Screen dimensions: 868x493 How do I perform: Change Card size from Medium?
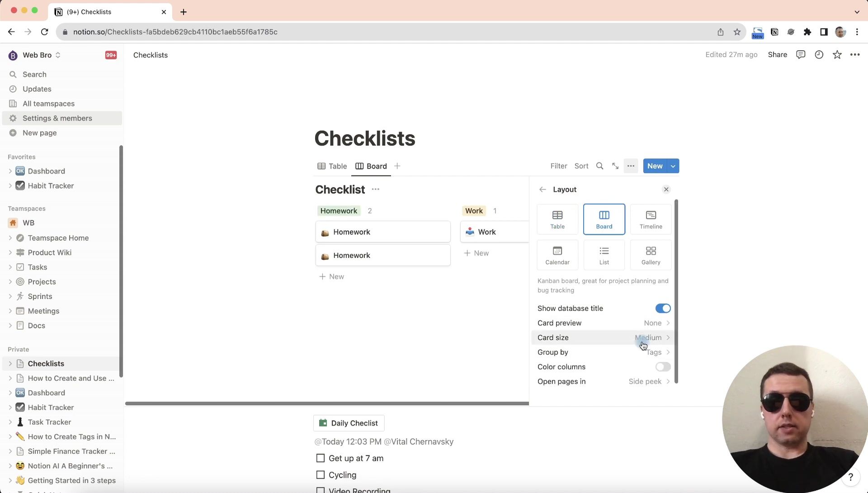click(604, 337)
